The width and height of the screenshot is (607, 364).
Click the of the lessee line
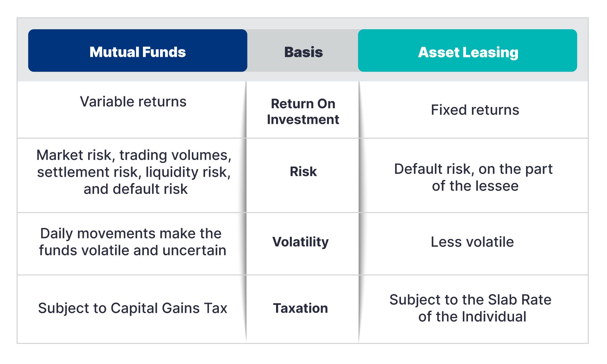point(475,186)
